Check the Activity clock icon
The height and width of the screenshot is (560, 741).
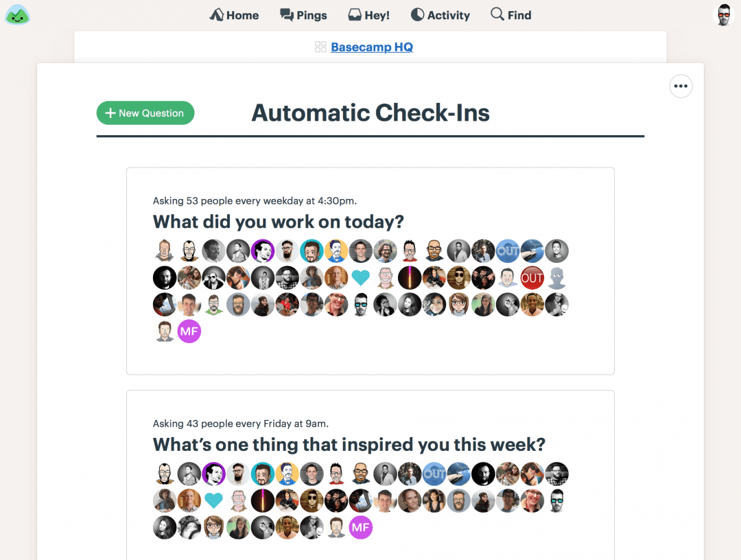[x=417, y=14]
